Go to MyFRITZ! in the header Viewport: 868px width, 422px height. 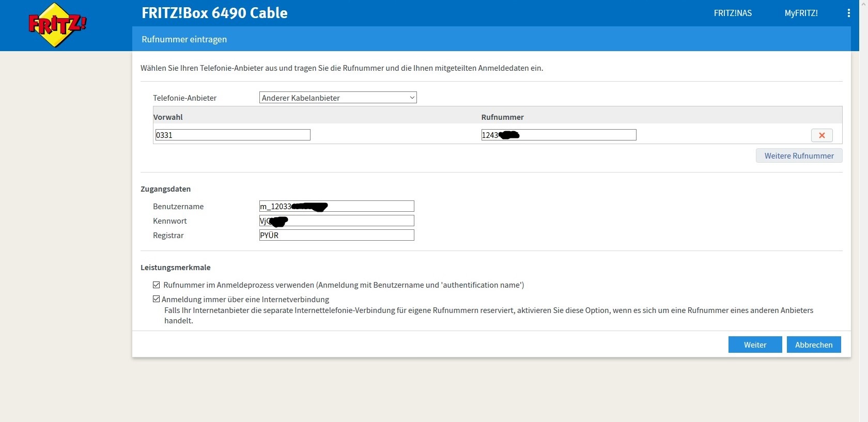[x=801, y=13]
